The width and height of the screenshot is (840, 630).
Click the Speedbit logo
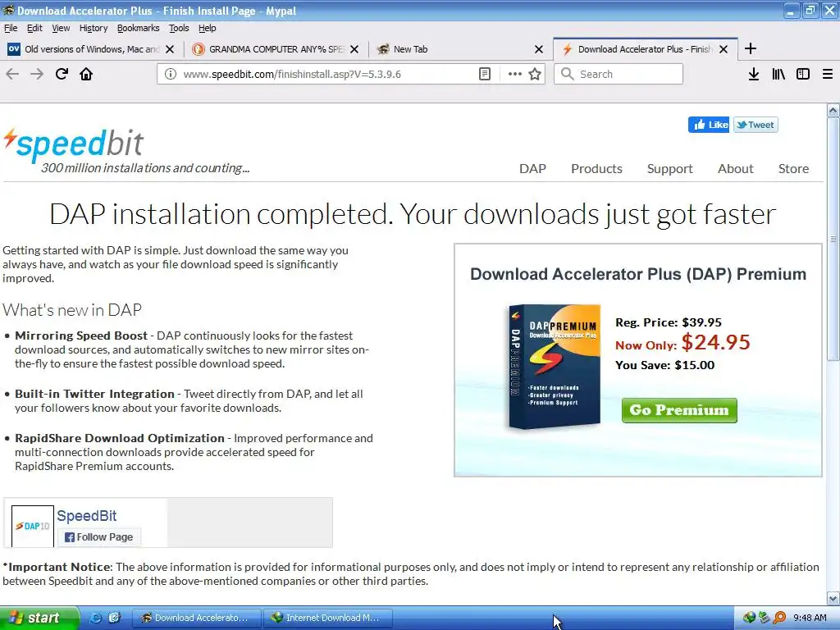coord(74,144)
